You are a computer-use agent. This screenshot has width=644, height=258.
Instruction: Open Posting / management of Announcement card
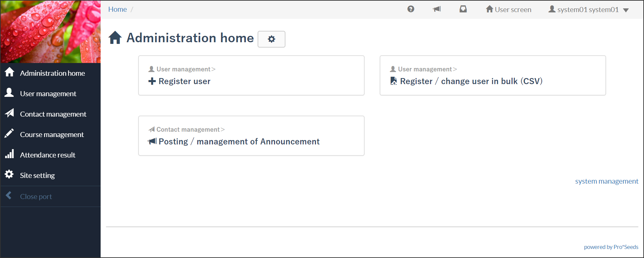tap(251, 136)
